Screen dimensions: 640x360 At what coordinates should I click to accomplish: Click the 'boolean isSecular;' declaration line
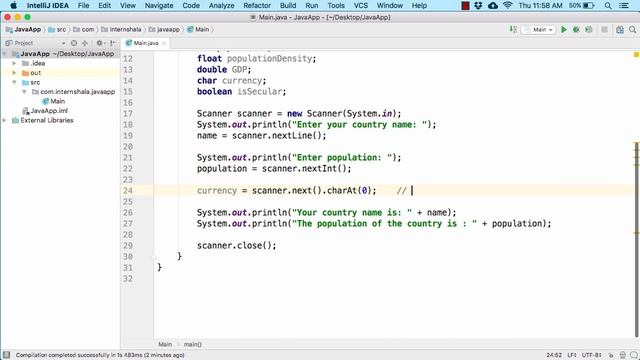pos(241,91)
